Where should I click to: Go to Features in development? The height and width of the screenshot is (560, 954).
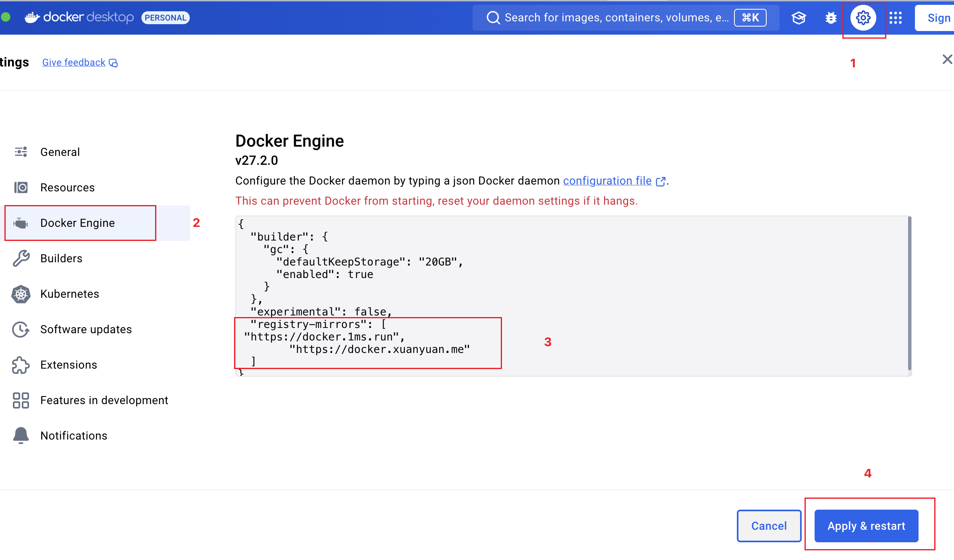[104, 400]
